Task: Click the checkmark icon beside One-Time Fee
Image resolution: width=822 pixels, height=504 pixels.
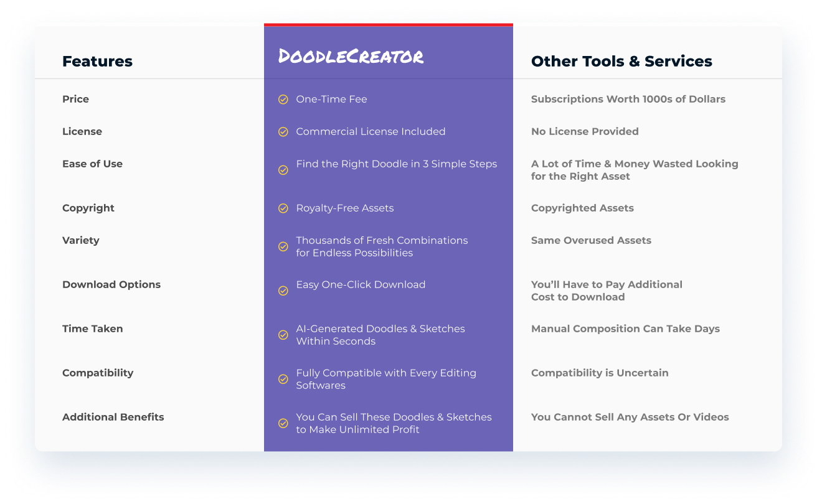Action: coord(283,100)
